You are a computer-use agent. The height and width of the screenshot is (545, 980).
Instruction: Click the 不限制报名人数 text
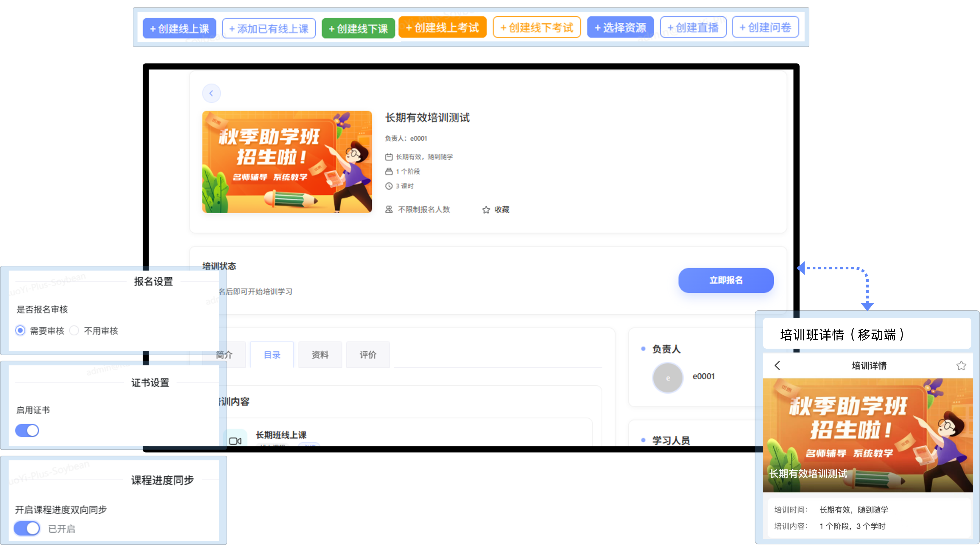[424, 209]
